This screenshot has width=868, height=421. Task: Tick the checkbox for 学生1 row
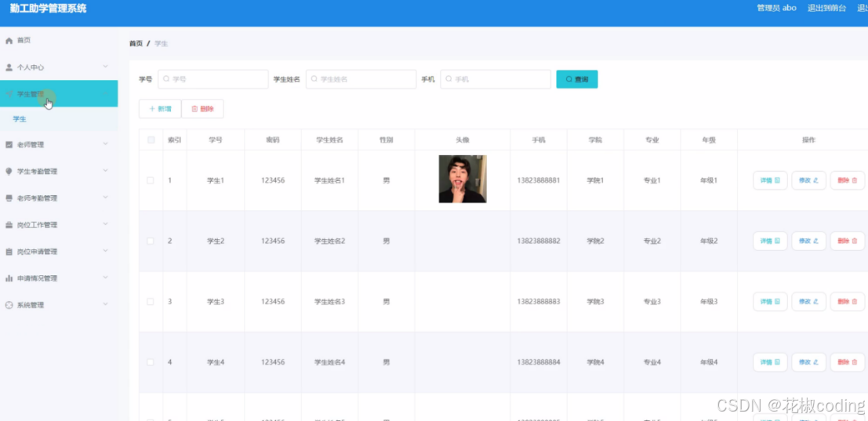click(x=151, y=180)
